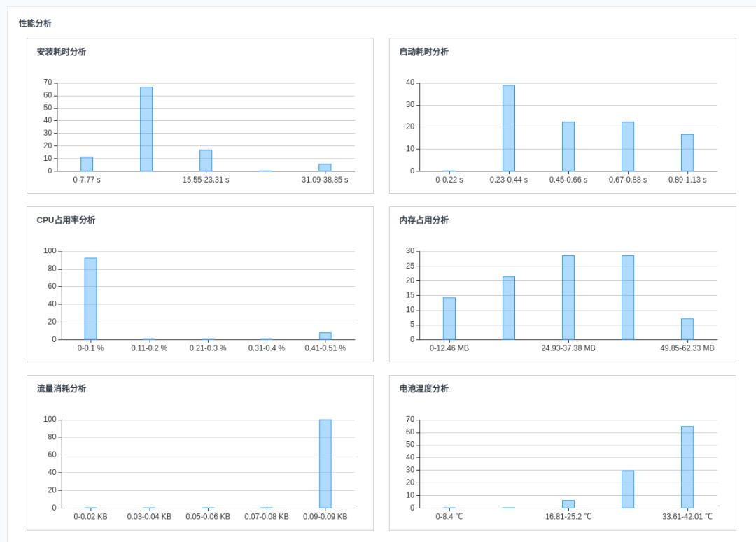Select the 0.45-0.66 s startup bar
Screen dimensions: 756x542
568,146
